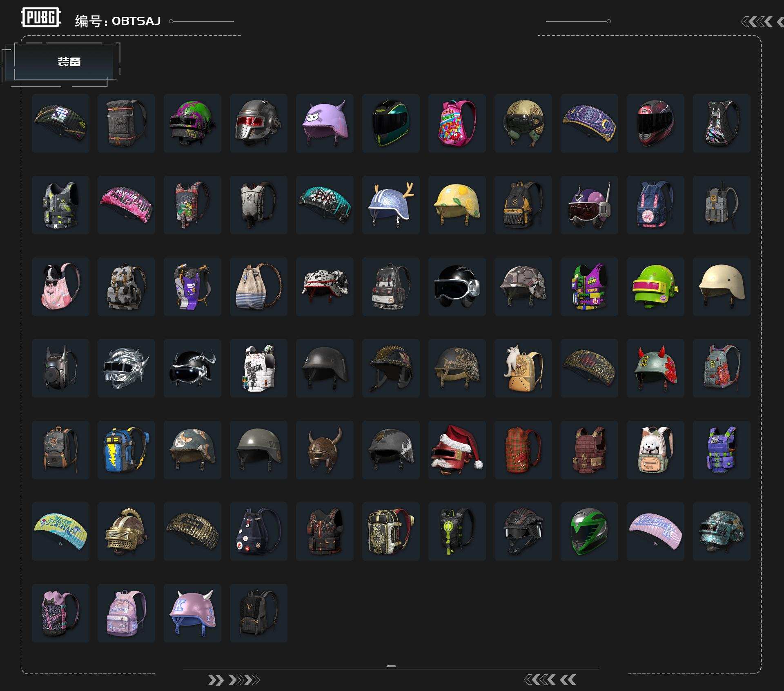This screenshot has height=691, width=784.
Task: Pick the gray vest with neon yellow accents
Action: (60, 205)
